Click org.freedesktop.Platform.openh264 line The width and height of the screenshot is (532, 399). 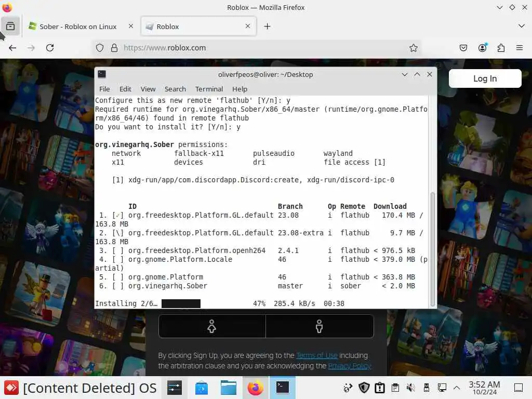pyautogui.click(x=257, y=250)
